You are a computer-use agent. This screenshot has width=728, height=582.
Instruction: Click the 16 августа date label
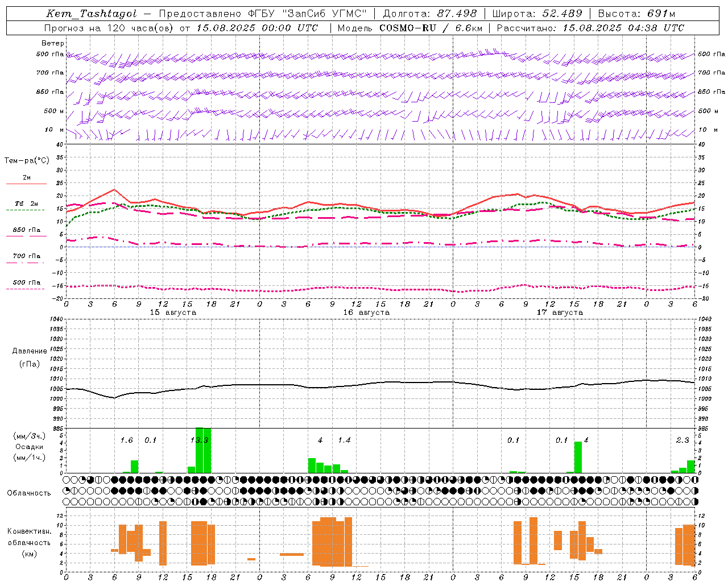pyautogui.click(x=366, y=313)
